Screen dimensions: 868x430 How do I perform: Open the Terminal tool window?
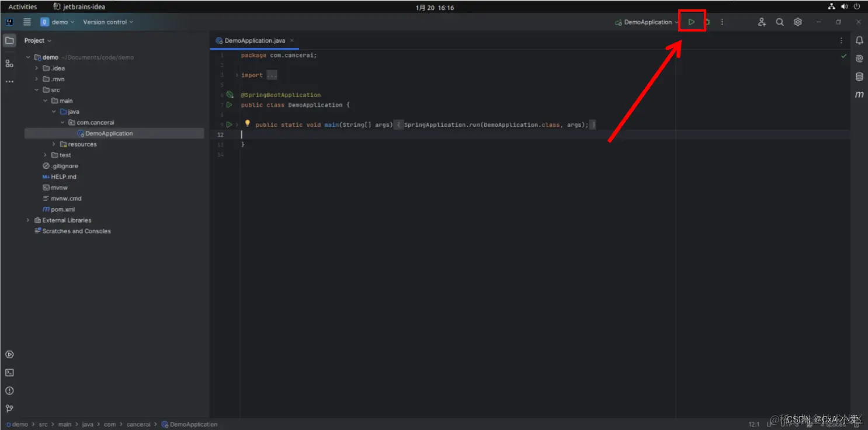(x=9, y=373)
